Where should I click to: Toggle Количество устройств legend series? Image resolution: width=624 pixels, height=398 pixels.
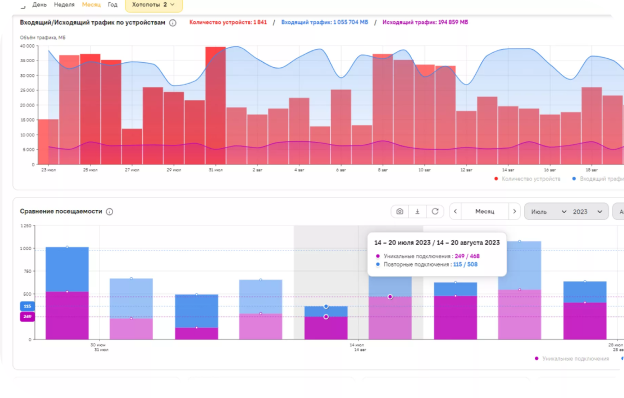pyautogui.click(x=527, y=179)
